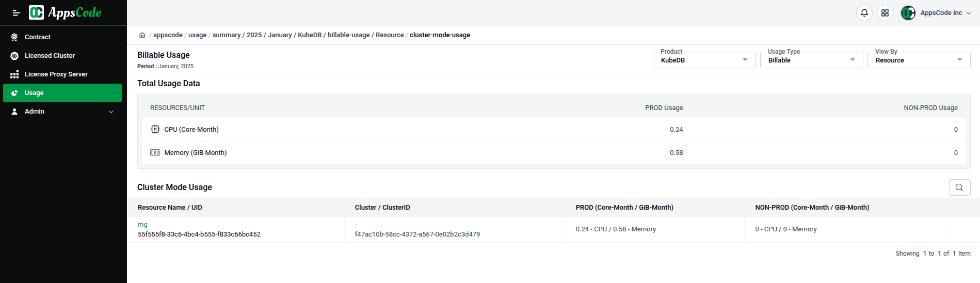The image size is (980, 283).
Task: Click the usage breadcrumb link
Action: 197,35
